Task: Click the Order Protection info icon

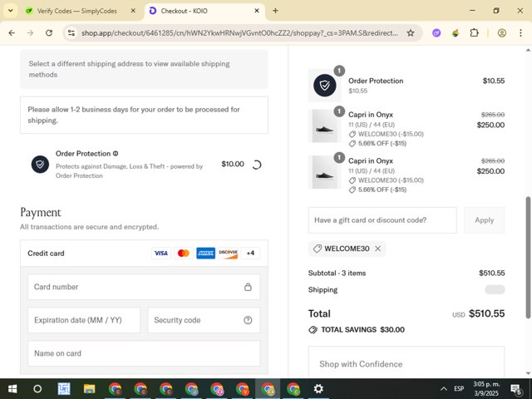Action: pos(116,154)
